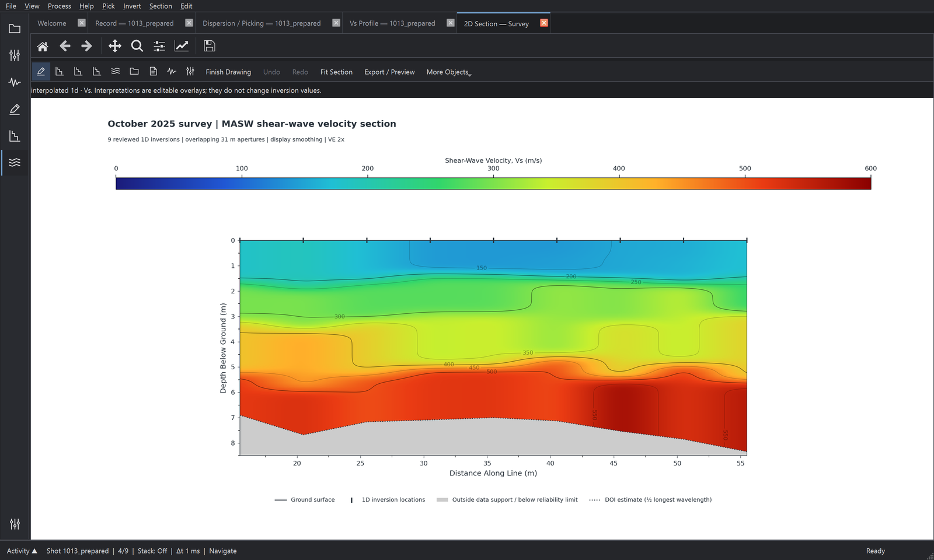
Task: Click the 300 contour label on section
Action: coord(340,316)
